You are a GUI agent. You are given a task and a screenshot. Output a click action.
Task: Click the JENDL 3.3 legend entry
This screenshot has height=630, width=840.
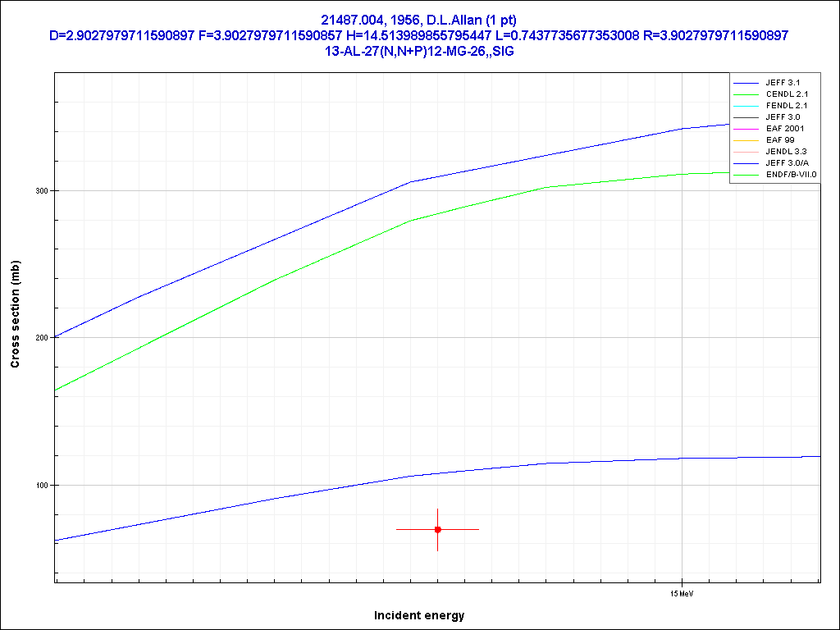coord(785,152)
